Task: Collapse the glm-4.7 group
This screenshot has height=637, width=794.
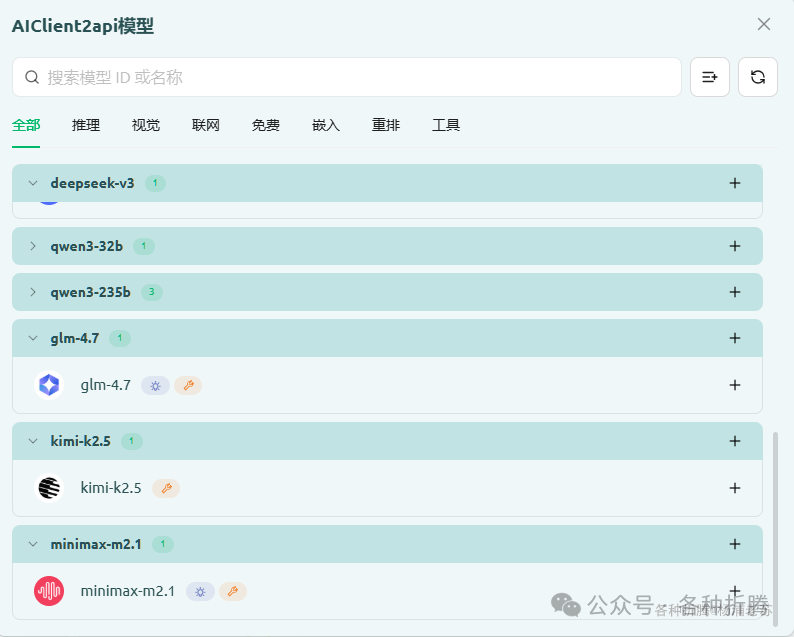Action: pyautogui.click(x=33, y=338)
